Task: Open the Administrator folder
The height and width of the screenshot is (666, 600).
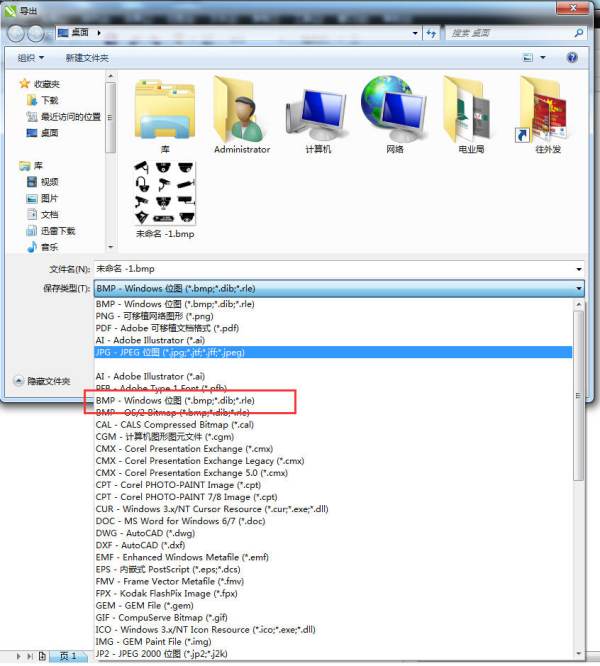Action: (x=242, y=115)
